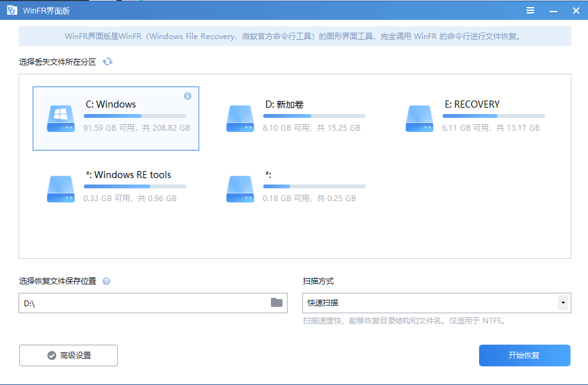Image resolution: width=588 pixels, height=385 pixels.
Task: Expand the 快速扫描 combo box arrow
Action: click(x=562, y=302)
